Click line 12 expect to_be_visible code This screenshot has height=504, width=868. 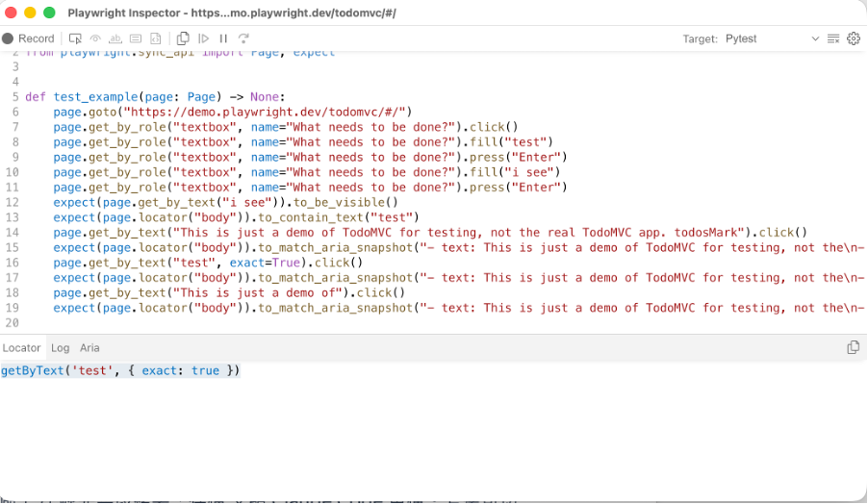coord(225,203)
